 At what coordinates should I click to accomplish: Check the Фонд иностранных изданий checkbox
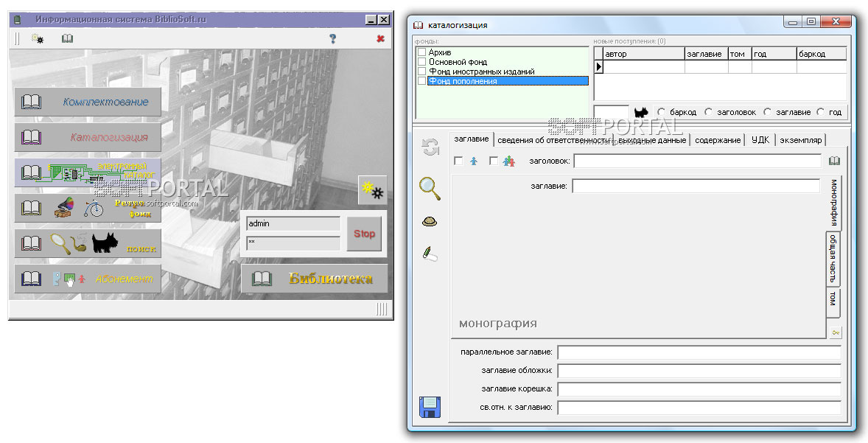[x=421, y=71]
